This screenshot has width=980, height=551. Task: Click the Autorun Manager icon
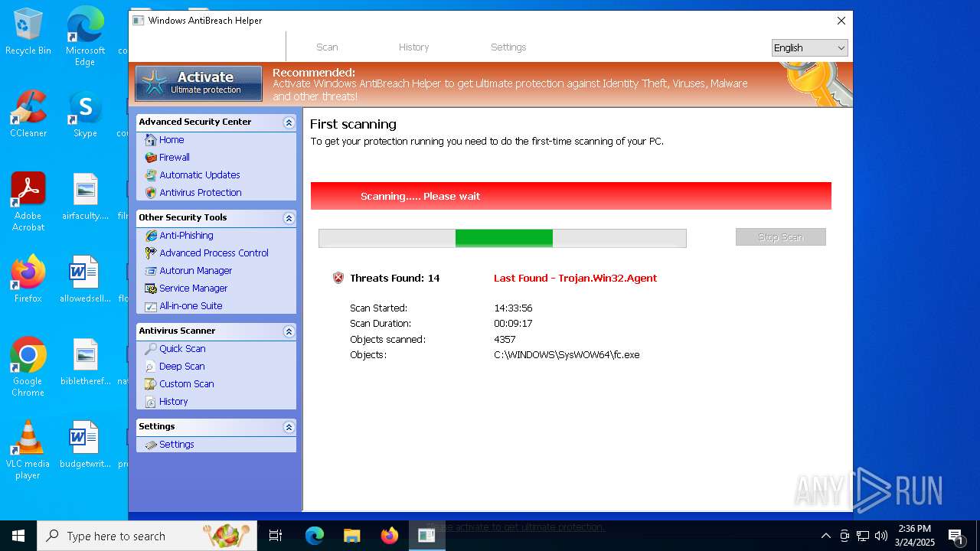pyautogui.click(x=151, y=271)
